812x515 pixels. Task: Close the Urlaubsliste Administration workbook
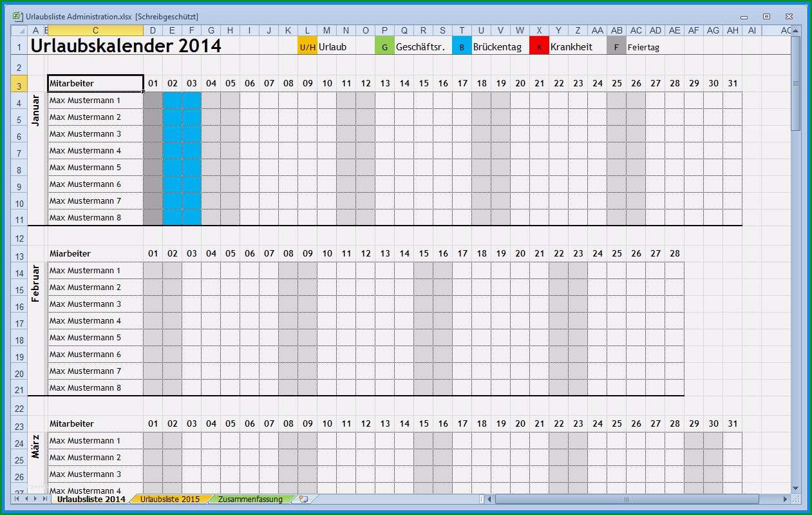click(x=788, y=16)
